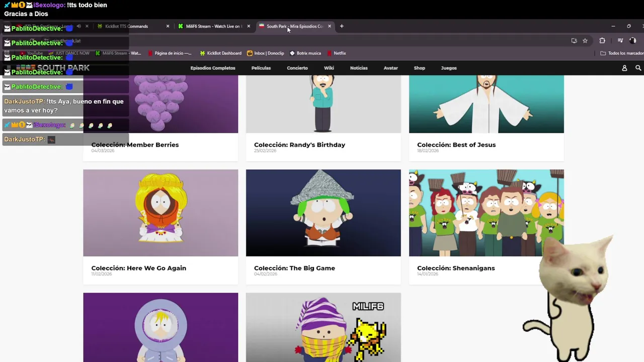Click the date 14/01/2026 under Shenanigans

428,274
